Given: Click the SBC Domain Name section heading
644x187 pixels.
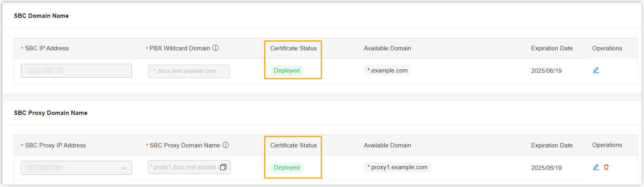Looking at the screenshot, I should (42, 16).
